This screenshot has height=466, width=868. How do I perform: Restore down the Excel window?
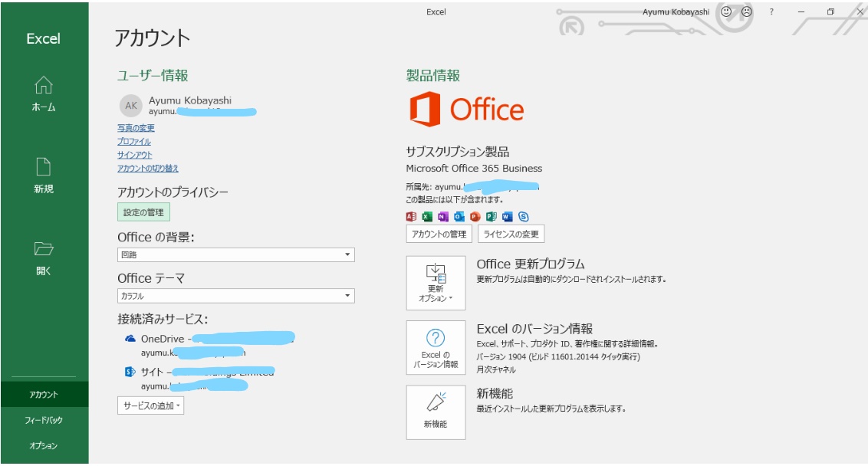tap(830, 11)
